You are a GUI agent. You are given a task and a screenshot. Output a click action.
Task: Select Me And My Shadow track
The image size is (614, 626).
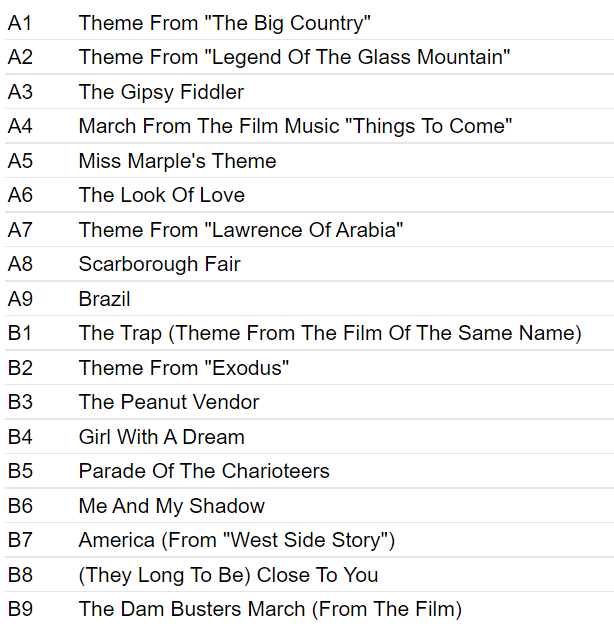coord(172,506)
